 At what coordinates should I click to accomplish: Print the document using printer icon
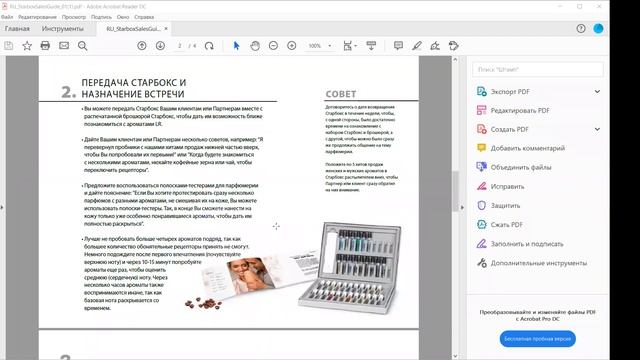(x=45, y=46)
